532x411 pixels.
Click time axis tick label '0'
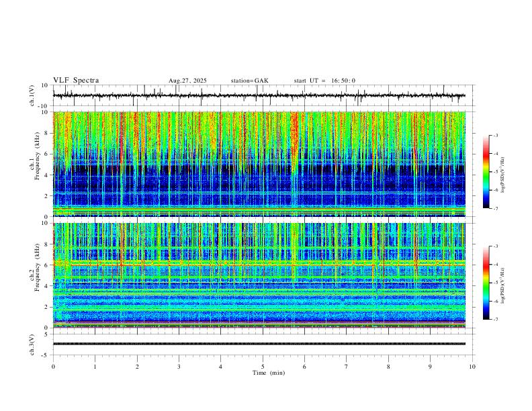[x=53, y=367]
